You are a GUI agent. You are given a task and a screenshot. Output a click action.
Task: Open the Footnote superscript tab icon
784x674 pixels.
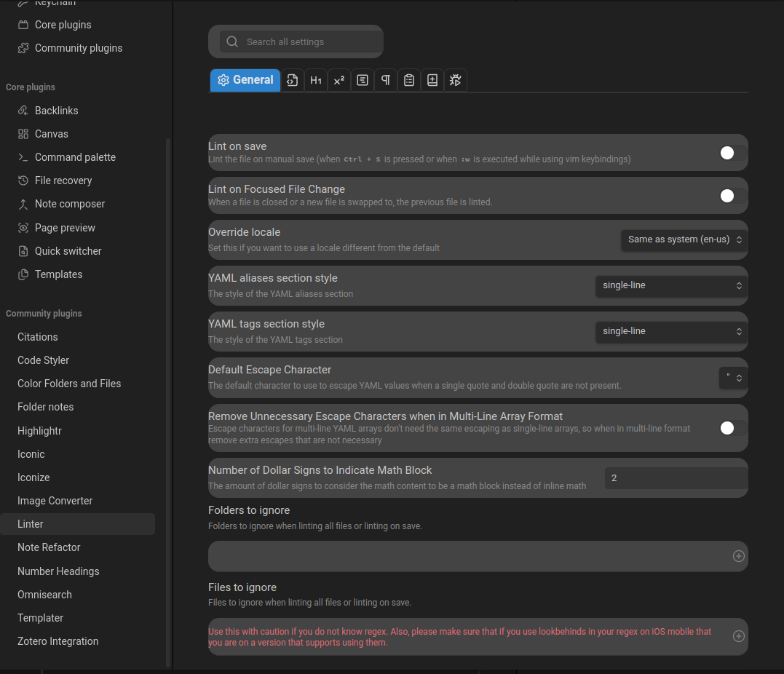(x=339, y=80)
